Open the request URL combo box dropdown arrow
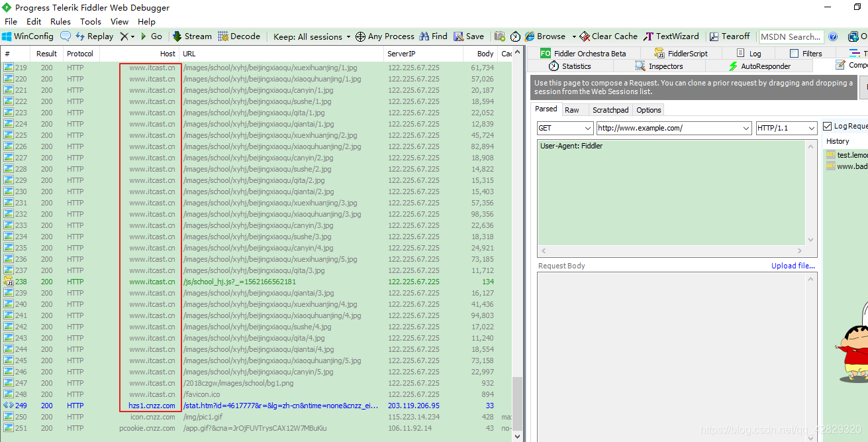 point(745,128)
